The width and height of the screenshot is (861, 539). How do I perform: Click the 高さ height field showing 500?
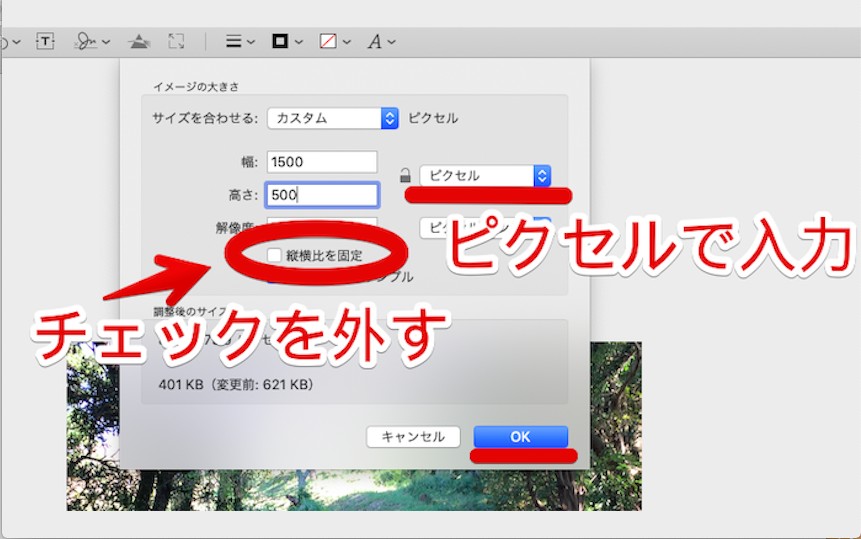(322, 195)
